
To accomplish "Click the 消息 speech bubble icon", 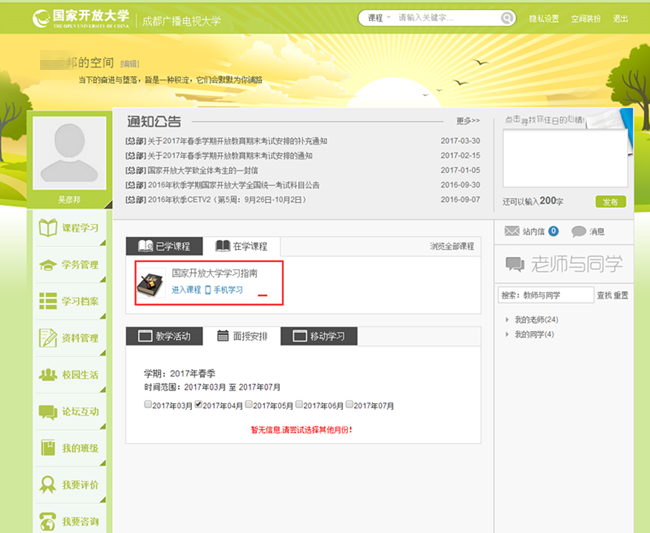I will coord(579,231).
